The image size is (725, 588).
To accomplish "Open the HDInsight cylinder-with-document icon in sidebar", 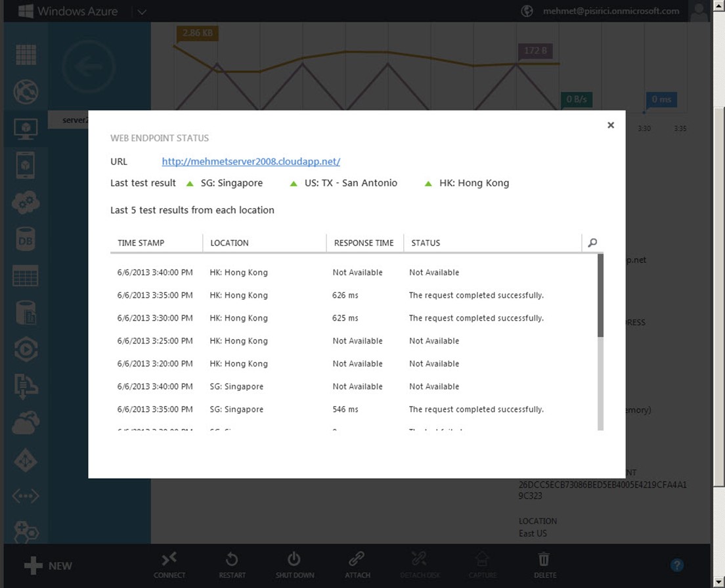I will tap(26, 313).
